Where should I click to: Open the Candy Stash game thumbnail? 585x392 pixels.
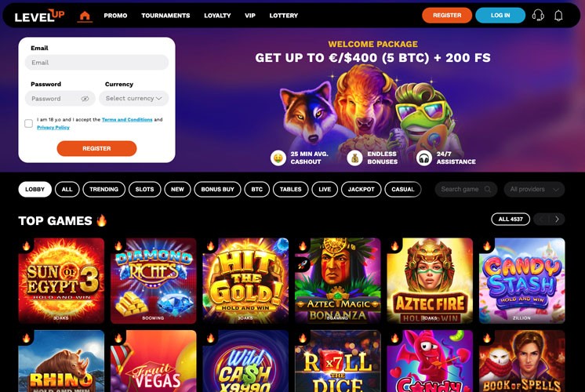[x=521, y=281]
